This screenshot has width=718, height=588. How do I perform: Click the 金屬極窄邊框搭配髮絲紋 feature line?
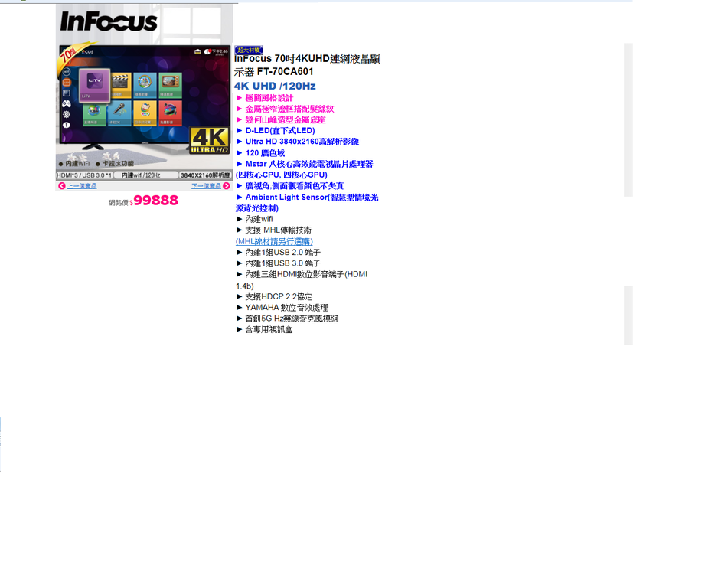pos(285,109)
